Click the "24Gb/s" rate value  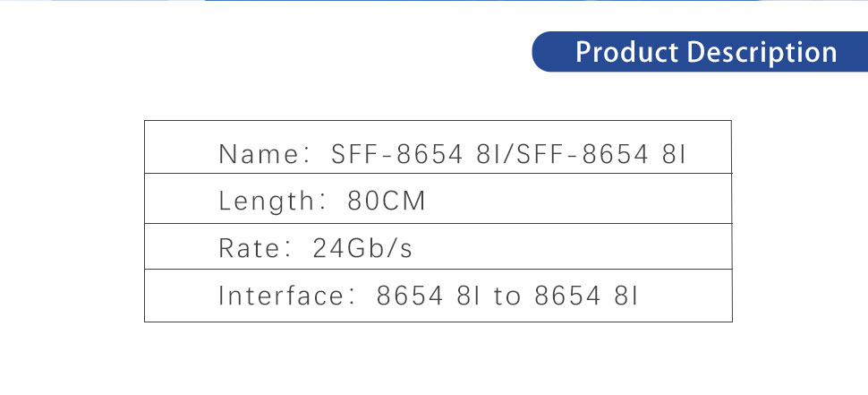[362, 247]
